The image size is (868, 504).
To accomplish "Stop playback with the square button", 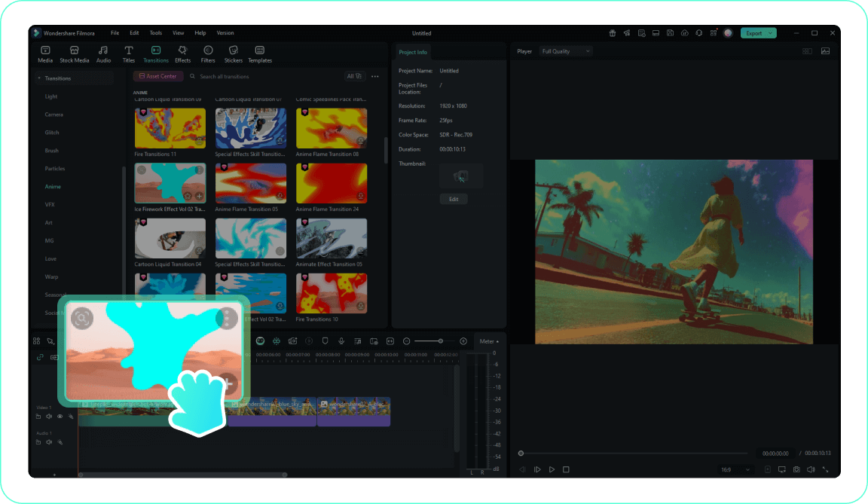I will 566,469.
